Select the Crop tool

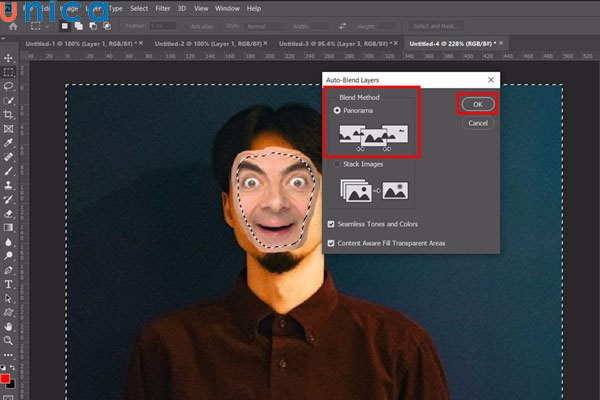(8, 115)
